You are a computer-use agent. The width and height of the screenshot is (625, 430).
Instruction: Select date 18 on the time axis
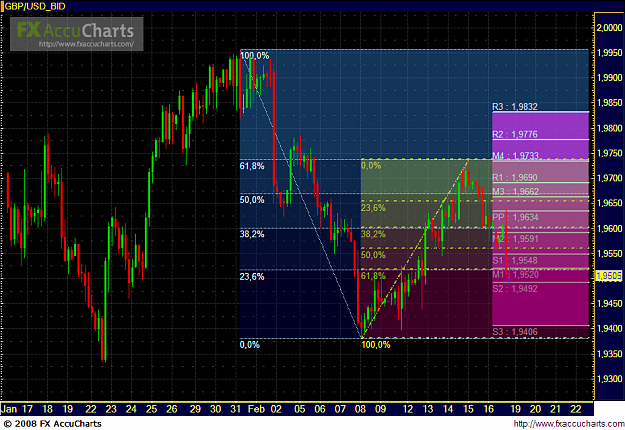coord(47,409)
